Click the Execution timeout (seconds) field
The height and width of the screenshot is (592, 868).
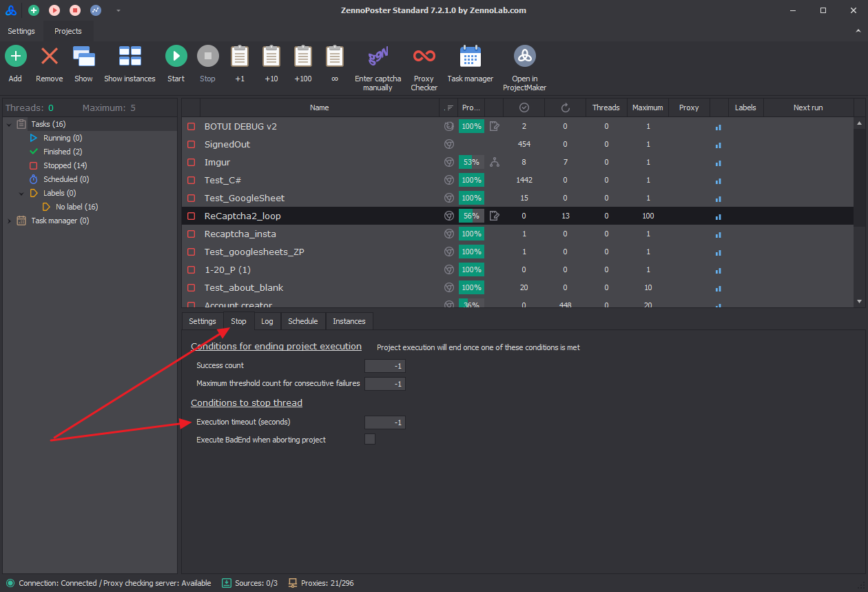pyautogui.click(x=385, y=422)
